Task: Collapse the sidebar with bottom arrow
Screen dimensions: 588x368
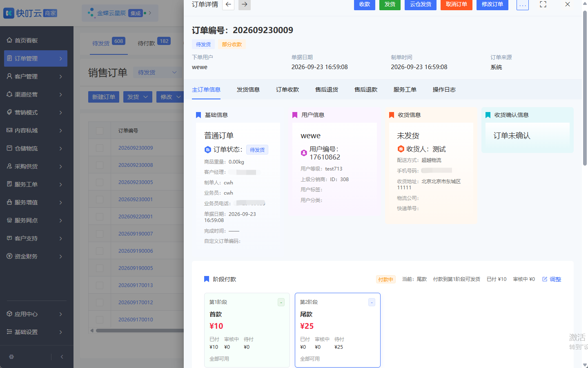Action: [62, 357]
